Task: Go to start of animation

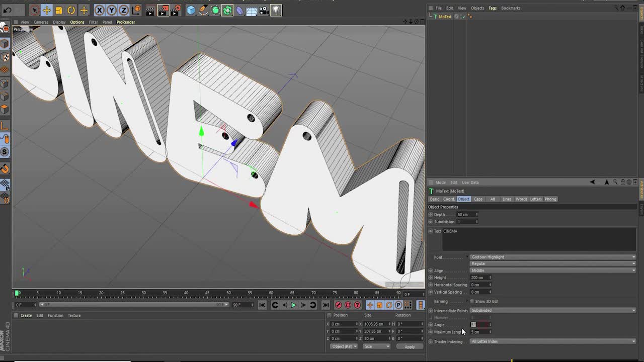Action: point(262,305)
